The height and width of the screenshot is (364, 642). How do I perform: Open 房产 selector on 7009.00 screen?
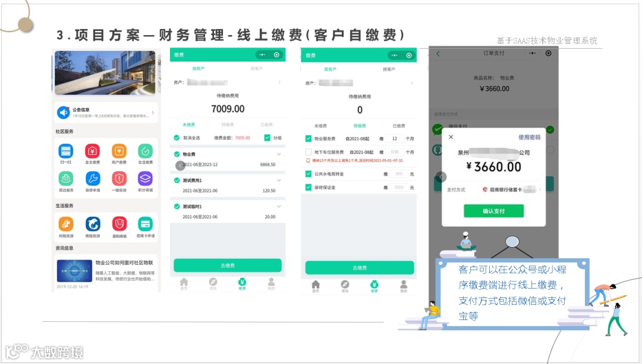click(x=228, y=83)
